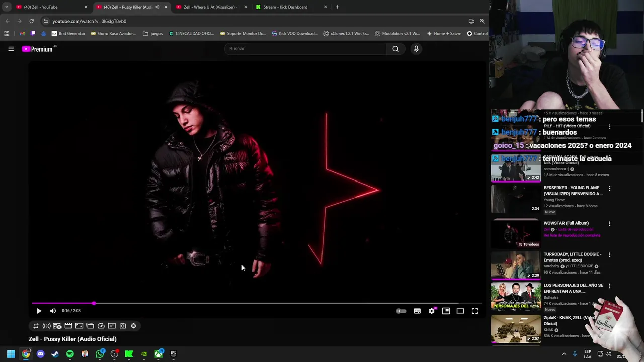This screenshot has height=362, width=644.
Task: Click the video filters sparkle icon
Action: coord(112,326)
